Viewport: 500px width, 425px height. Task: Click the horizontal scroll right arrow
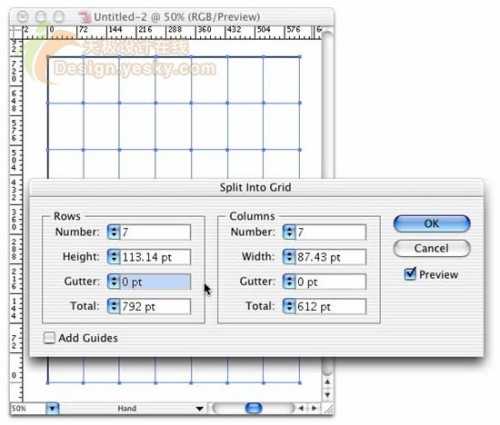click(314, 408)
